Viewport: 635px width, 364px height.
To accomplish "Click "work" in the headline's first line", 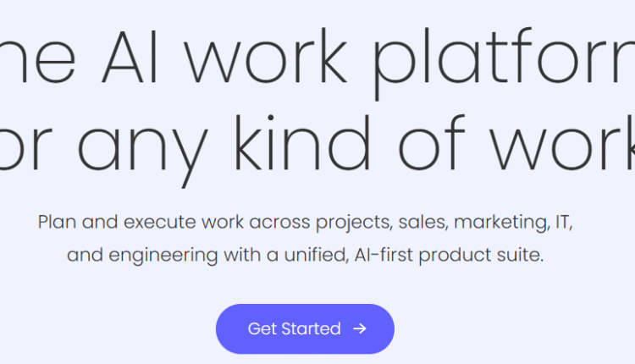I will pyautogui.click(x=267, y=56).
